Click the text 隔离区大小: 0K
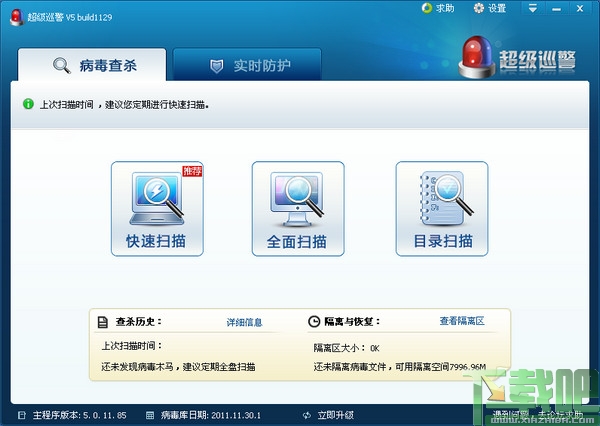Image resolution: width=600 pixels, height=426 pixels. click(x=346, y=348)
